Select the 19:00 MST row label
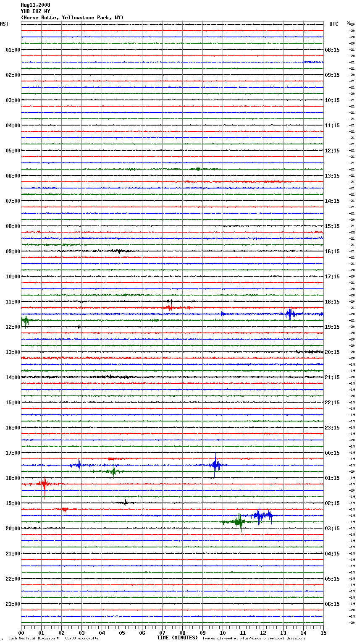Viewport: 357px width, 644px height. point(13,503)
